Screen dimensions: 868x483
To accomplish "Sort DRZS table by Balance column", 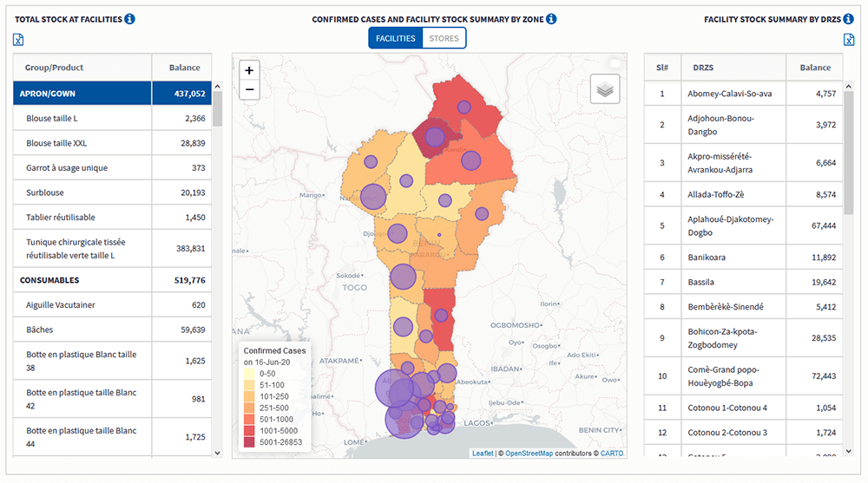I will 814,68.
